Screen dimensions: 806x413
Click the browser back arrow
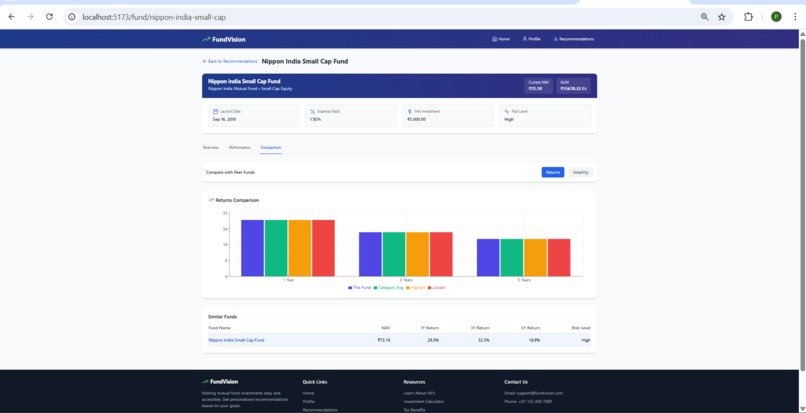[x=11, y=17]
